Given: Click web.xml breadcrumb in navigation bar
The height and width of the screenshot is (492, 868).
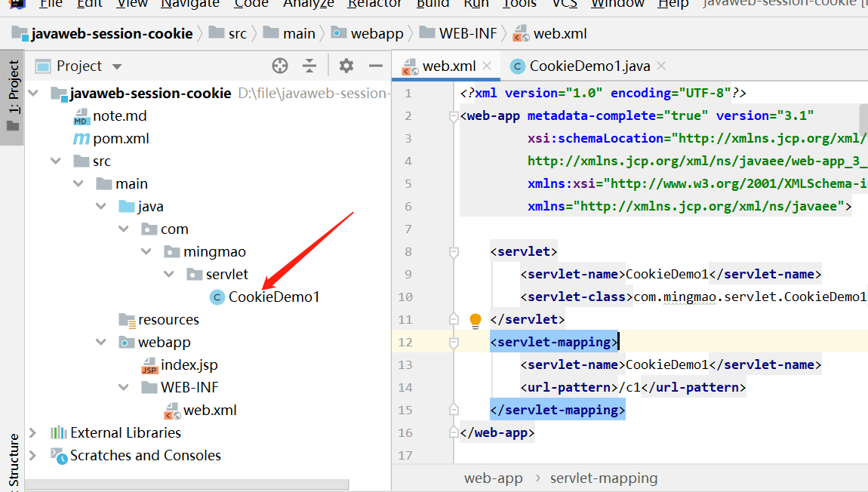Looking at the screenshot, I should (550, 34).
